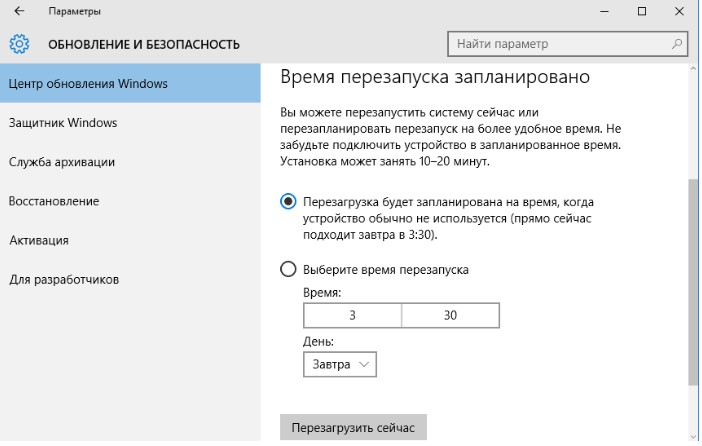Open Активация section
This screenshot has width=702, height=446.
(130, 240)
